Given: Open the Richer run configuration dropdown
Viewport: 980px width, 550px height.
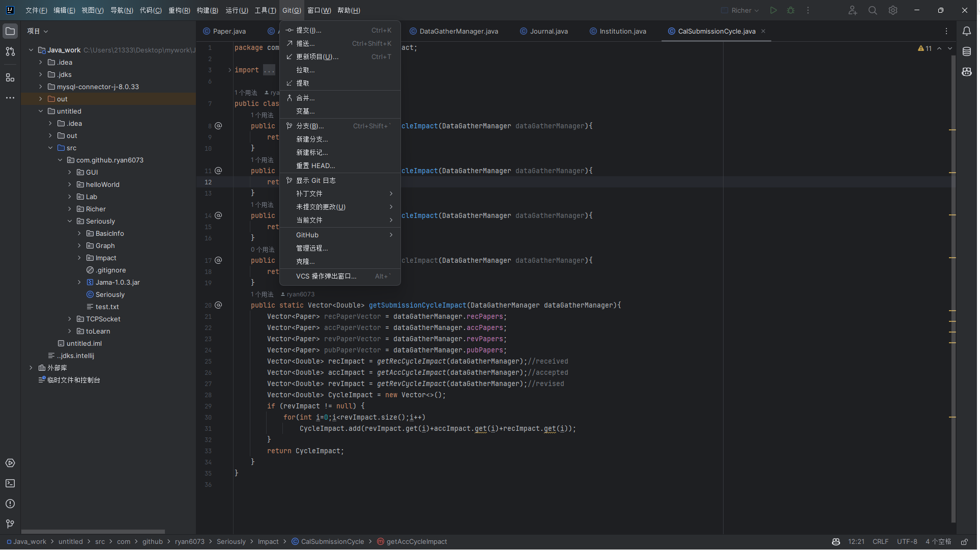Looking at the screenshot, I should (x=740, y=10).
